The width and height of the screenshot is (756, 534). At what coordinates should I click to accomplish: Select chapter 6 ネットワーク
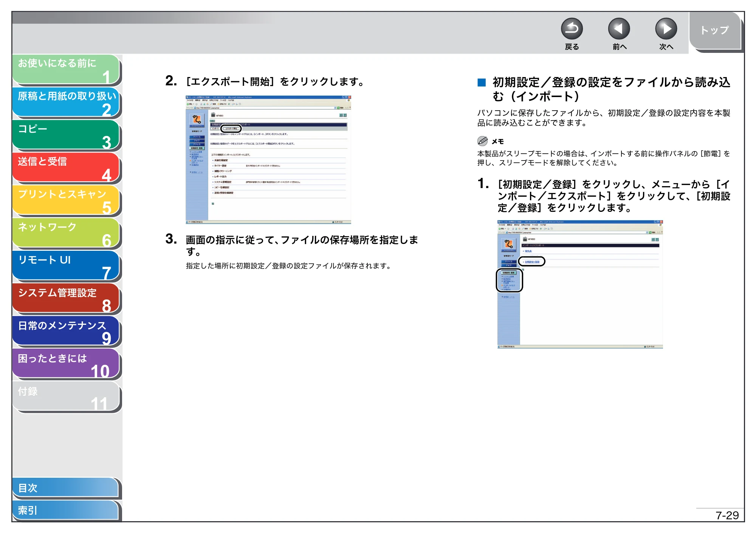click(x=66, y=233)
